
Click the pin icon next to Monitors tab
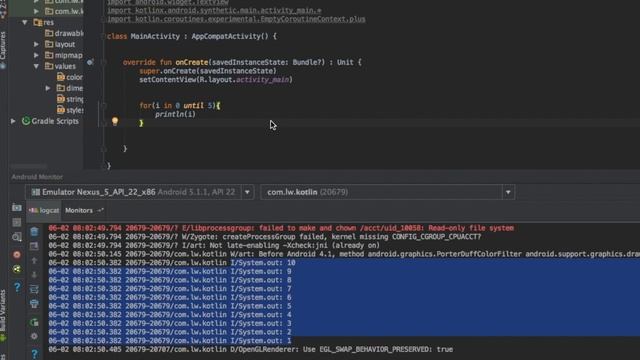(x=100, y=210)
